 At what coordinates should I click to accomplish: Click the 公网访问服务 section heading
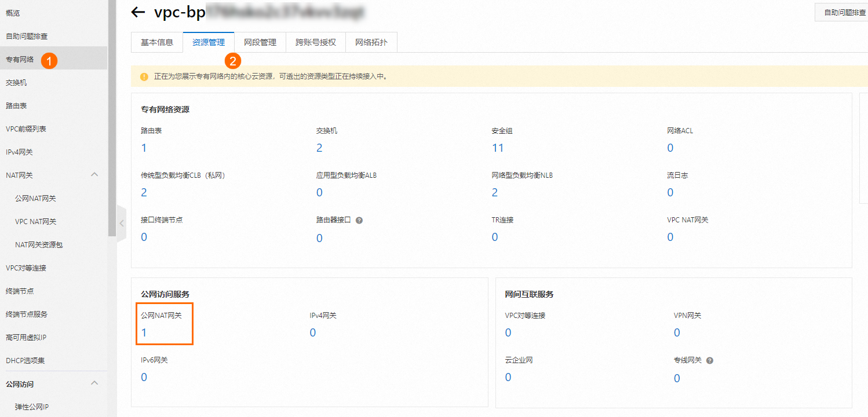pos(165,294)
